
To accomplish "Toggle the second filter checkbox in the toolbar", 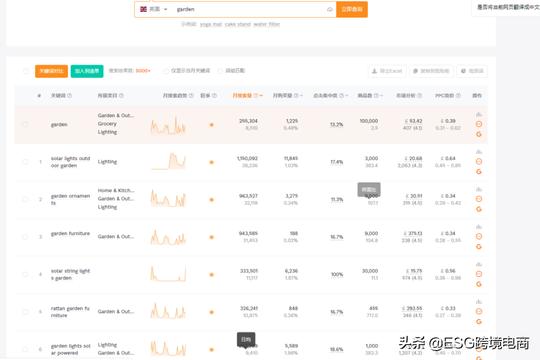I will tap(220, 71).
